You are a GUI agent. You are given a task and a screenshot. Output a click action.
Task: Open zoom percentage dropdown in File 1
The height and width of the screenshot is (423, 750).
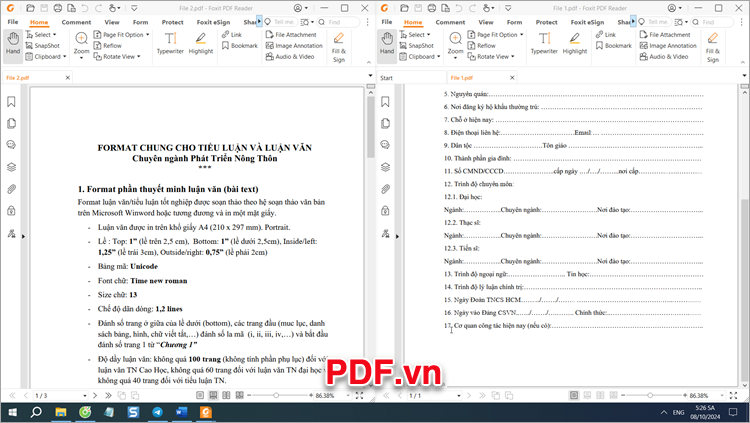coord(722,396)
